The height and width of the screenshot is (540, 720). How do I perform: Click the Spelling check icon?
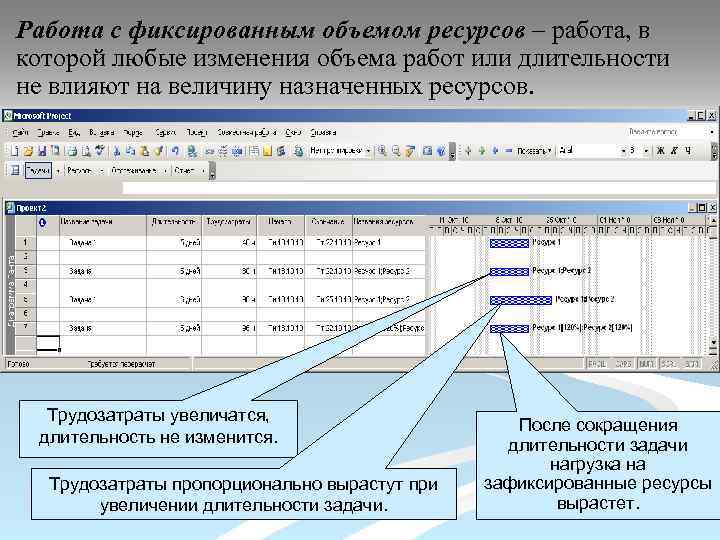pyautogui.click(x=99, y=151)
